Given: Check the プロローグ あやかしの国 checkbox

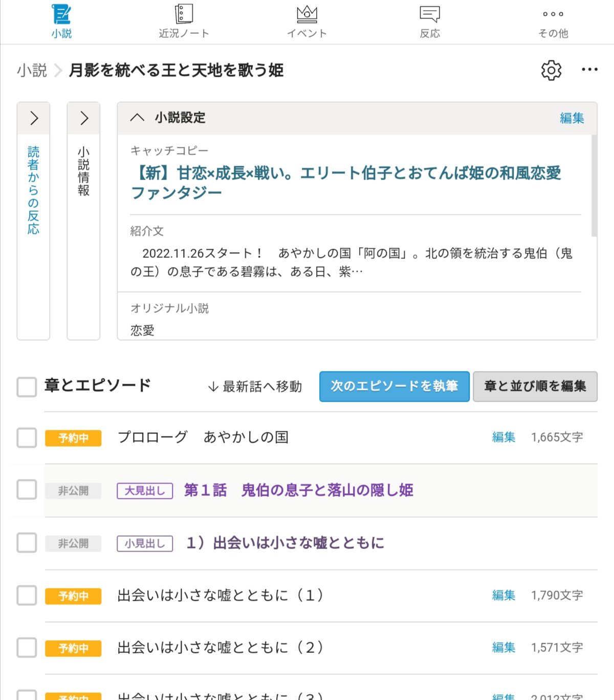Looking at the screenshot, I should (27, 438).
